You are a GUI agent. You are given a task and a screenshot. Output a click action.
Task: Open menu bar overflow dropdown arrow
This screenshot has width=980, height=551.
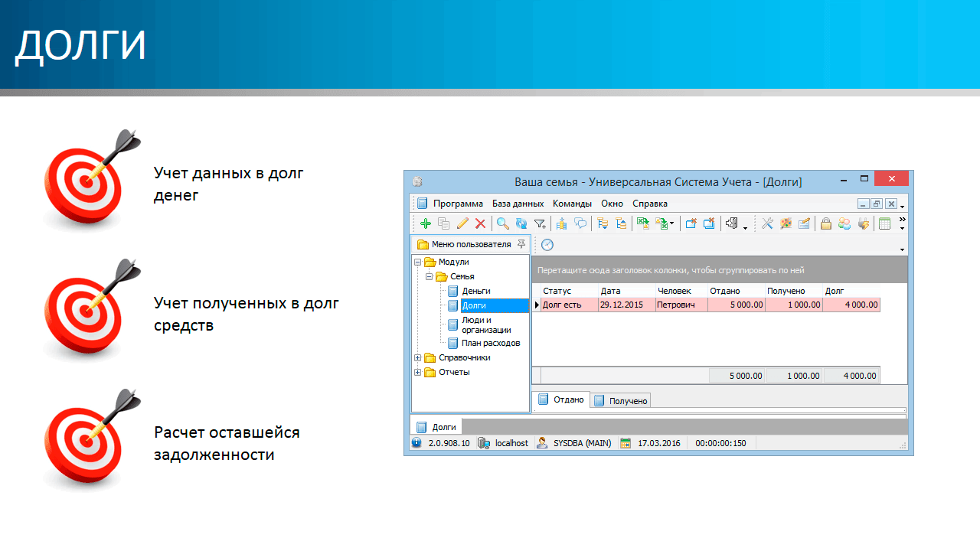[x=902, y=207]
